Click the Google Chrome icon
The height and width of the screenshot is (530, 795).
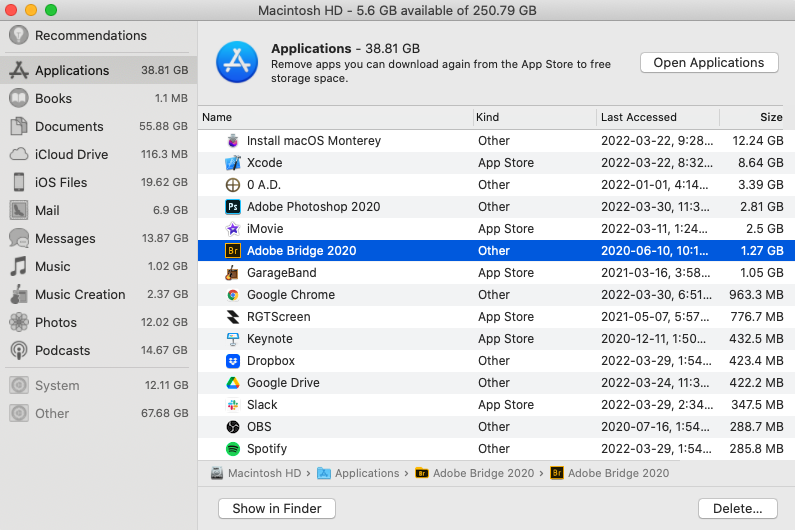point(232,295)
